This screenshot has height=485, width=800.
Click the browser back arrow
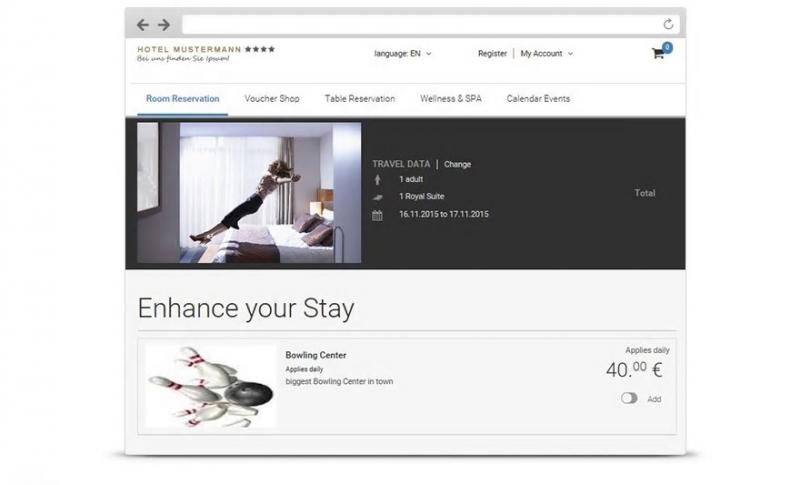click(x=143, y=24)
